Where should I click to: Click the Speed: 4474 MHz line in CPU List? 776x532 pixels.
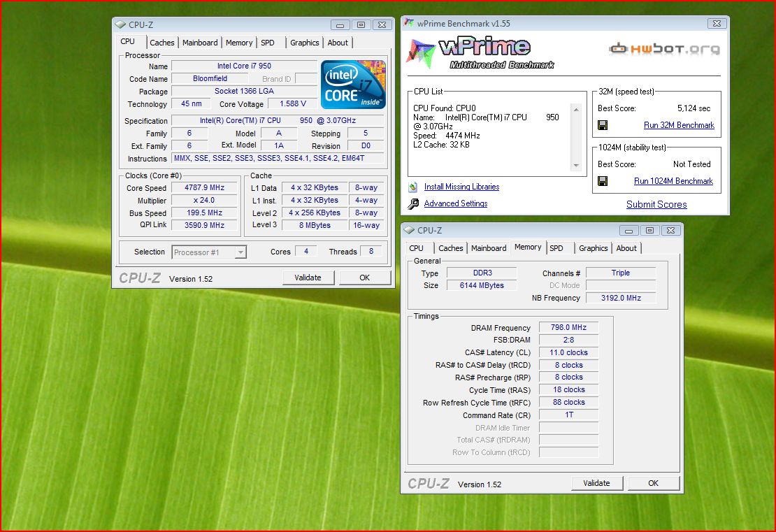447,136
